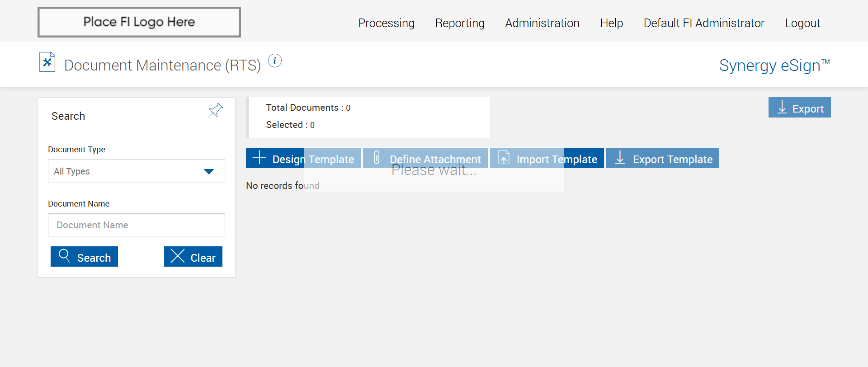
Task: Click the Place FI Logo Here banner
Action: tap(139, 22)
